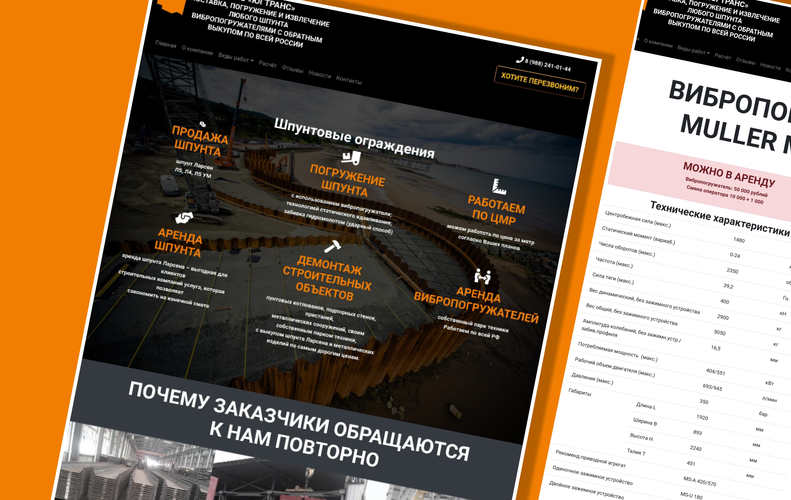Expand Виды работ dropdown on the left page
791x500 pixels.
[236, 58]
